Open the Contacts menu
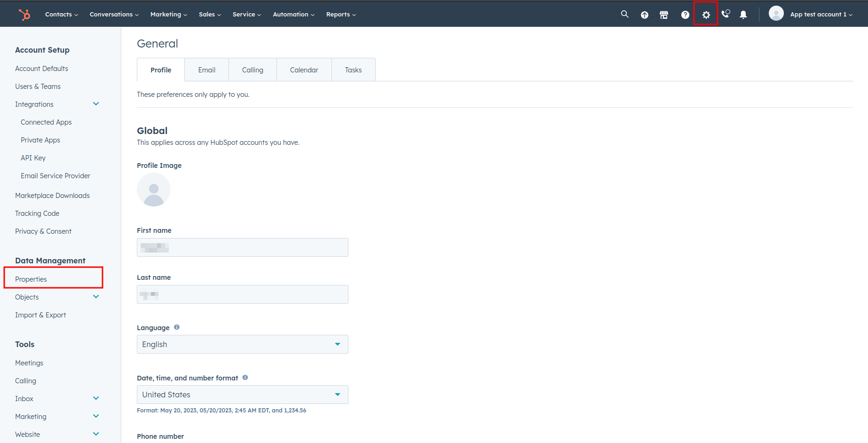This screenshot has width=868, height=443. pos(61,15)
